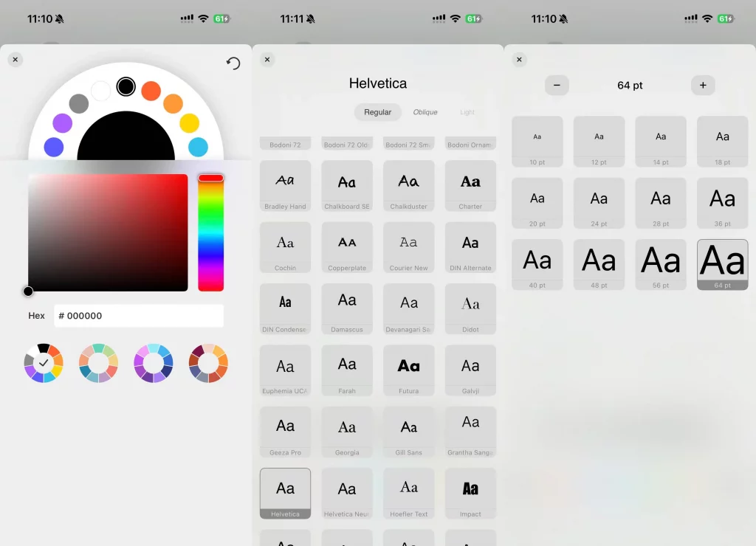The height and width of the screenshot is (546, 756).
Task: Increase font size with the plus button
Action: click(703, 86)
